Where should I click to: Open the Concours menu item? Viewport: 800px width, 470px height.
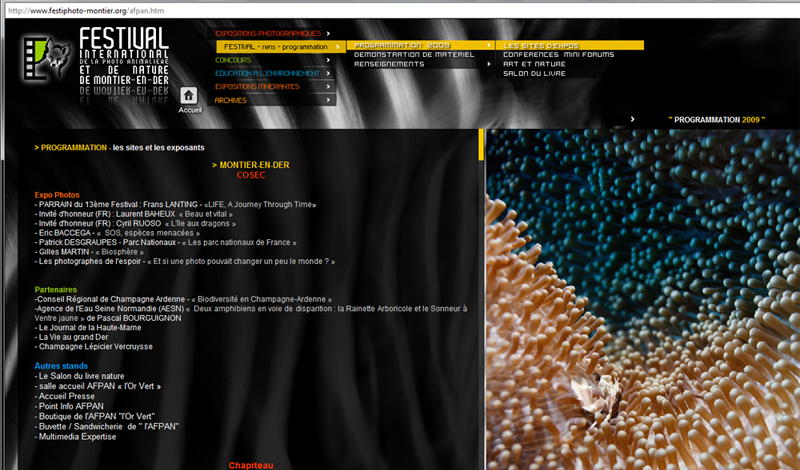[233, 60]
